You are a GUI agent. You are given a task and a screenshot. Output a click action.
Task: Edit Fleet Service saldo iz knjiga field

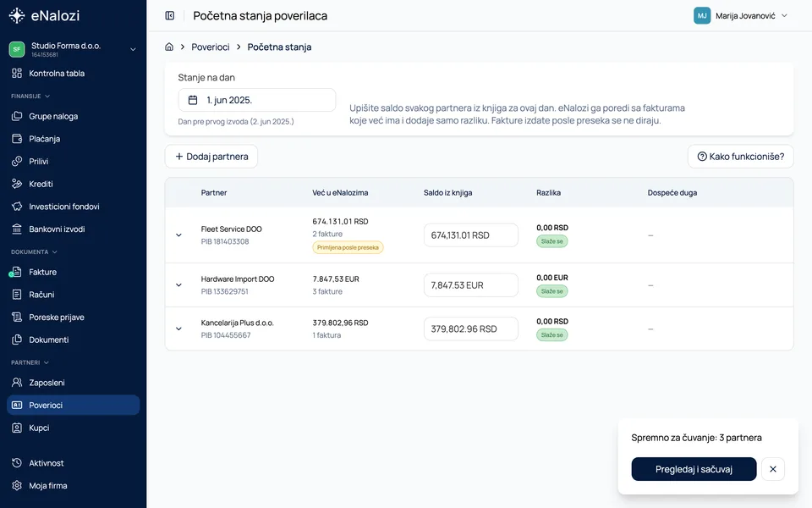click(x=471, y=235)
